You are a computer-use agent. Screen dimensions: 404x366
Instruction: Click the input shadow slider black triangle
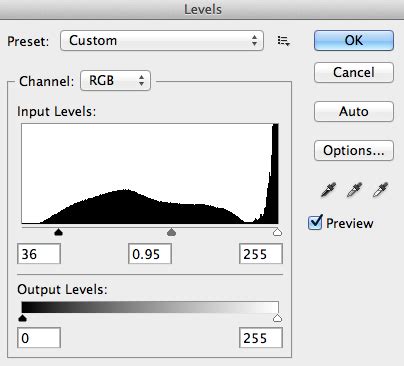pyautogui.click(x=58, y=232)
